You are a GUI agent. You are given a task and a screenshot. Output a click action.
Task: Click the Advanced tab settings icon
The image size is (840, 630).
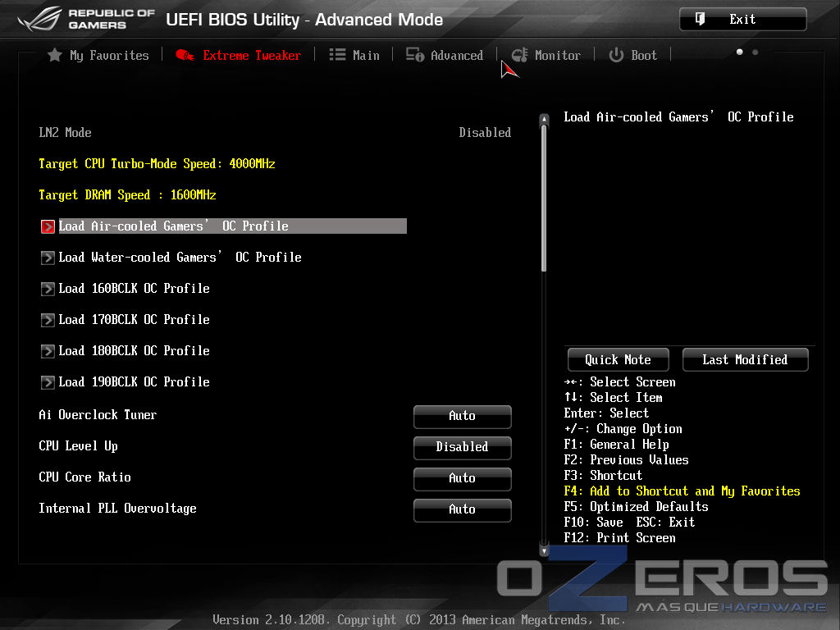[415, 55]
